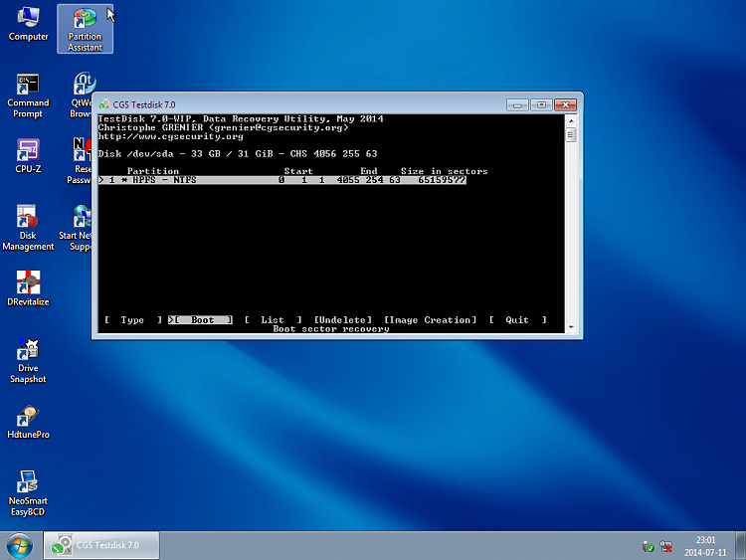Launch HdtunePro from the desktop
Image resolution: width=746 pixels, height=560 pixels.
(28, 422)
